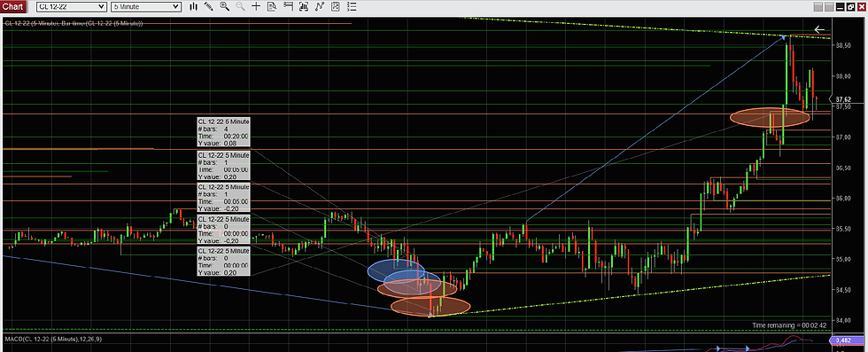Click the Time remaining countdown text
This screenshot has height=352, width=868.
click(790, 325)
